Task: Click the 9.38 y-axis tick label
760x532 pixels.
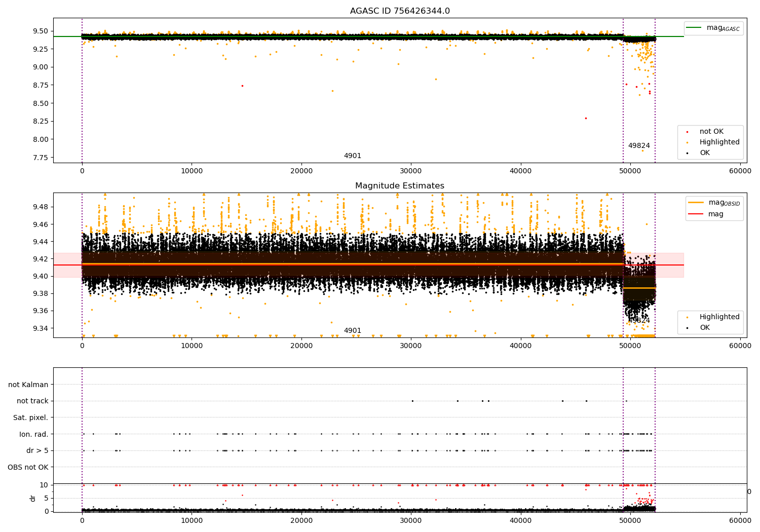Action: click(40, 293)
